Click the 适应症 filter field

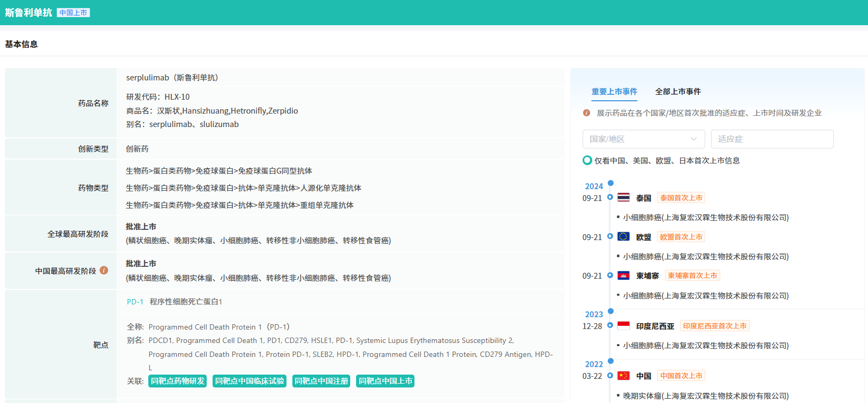click(772, 139)
